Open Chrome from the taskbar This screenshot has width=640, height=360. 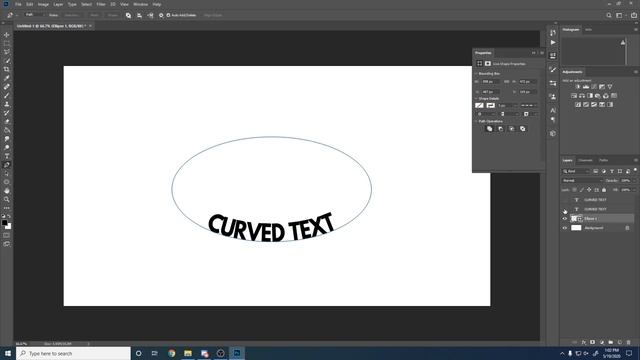click(x=171, y=353)
